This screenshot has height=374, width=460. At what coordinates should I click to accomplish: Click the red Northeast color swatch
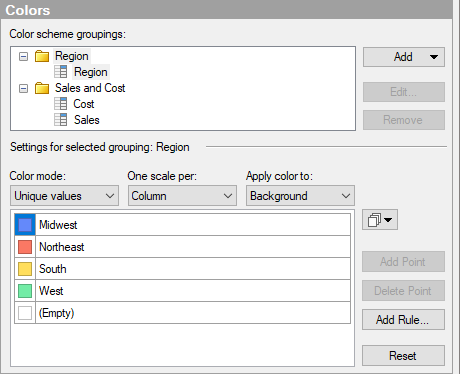(x=25, y=247)
